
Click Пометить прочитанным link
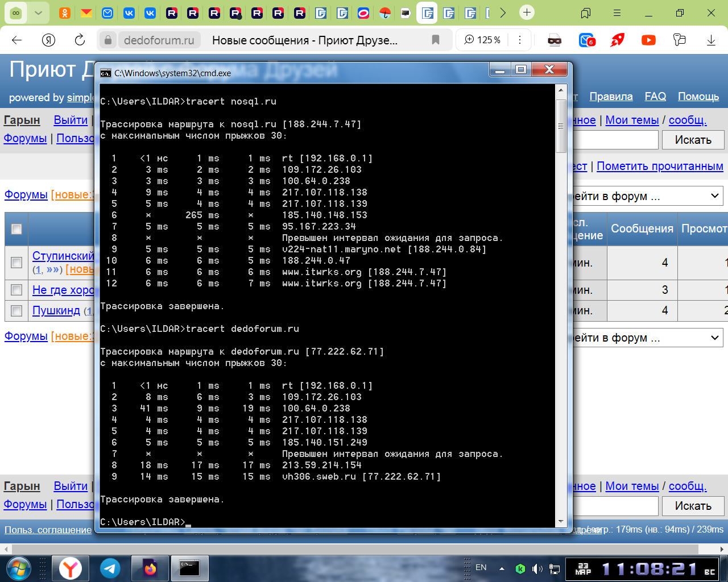660,167
